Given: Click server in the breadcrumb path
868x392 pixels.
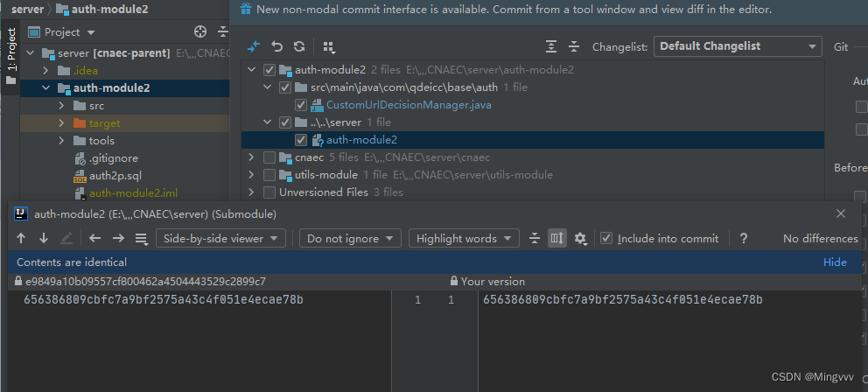Looking at the screenshot, I should click(x=28, y=10).
